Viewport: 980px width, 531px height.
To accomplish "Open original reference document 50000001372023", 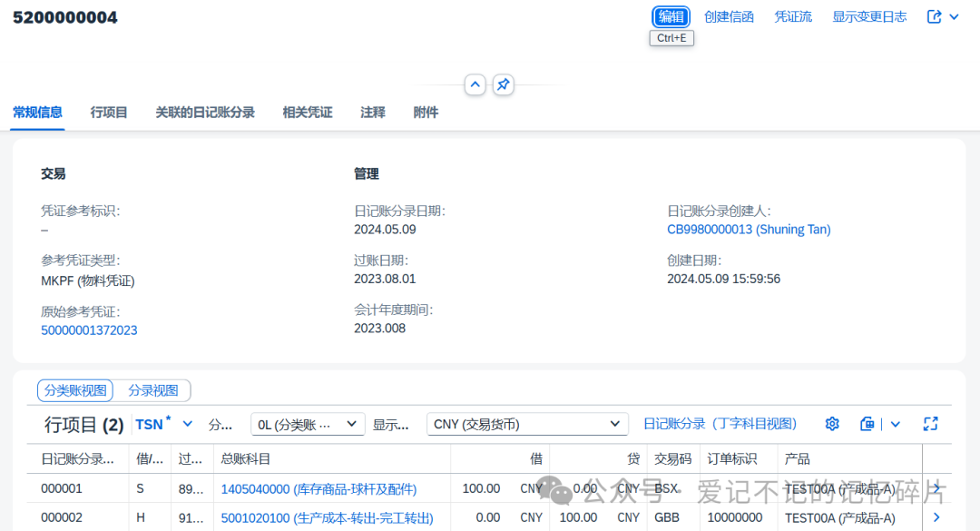I will 89,330.
